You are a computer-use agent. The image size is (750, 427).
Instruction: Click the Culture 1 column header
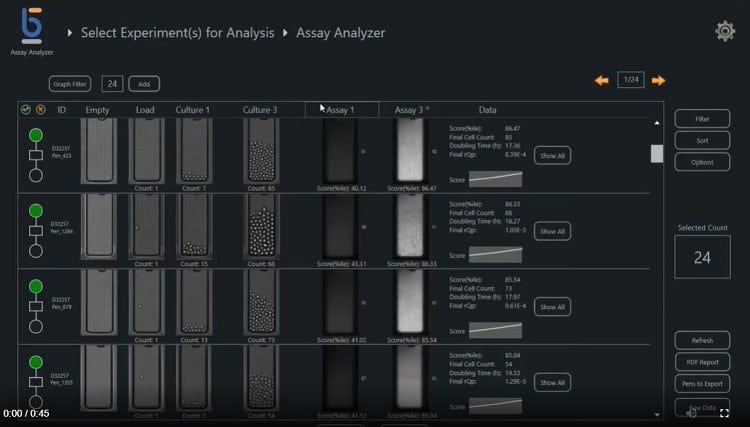[x=192, y=110]
